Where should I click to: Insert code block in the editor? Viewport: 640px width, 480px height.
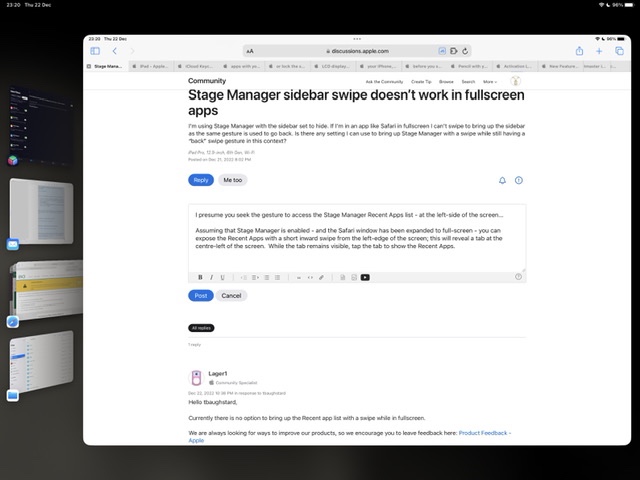(310, 277)
